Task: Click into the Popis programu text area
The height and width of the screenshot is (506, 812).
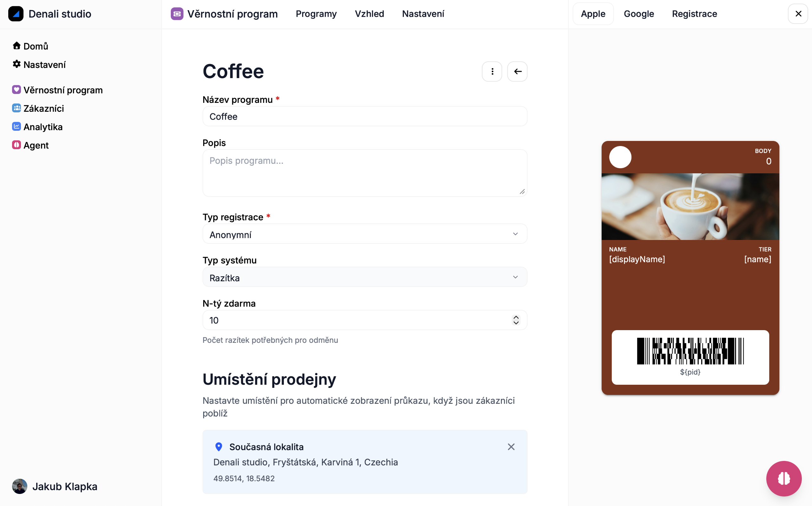Action: [x=365, y=173]
